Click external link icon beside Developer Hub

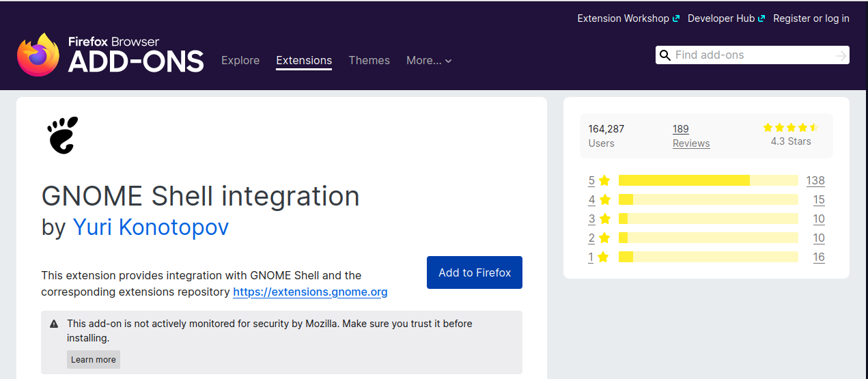[761, 19]
